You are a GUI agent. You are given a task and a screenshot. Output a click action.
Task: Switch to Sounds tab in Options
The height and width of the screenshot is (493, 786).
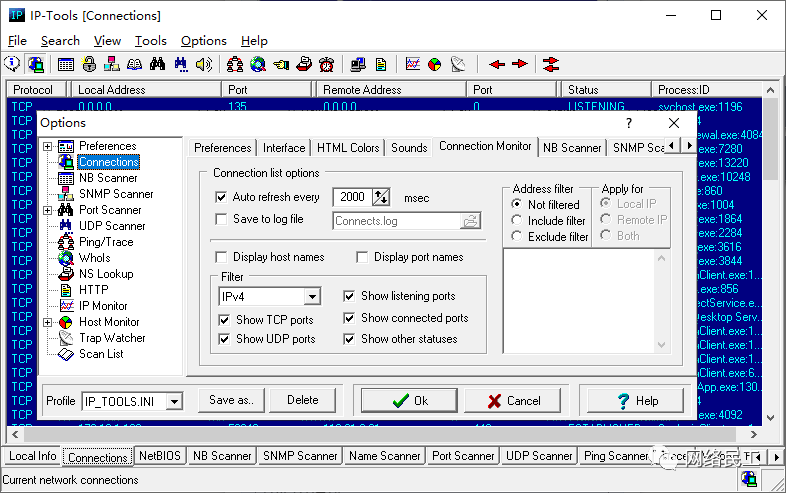(x=409, y=148)
